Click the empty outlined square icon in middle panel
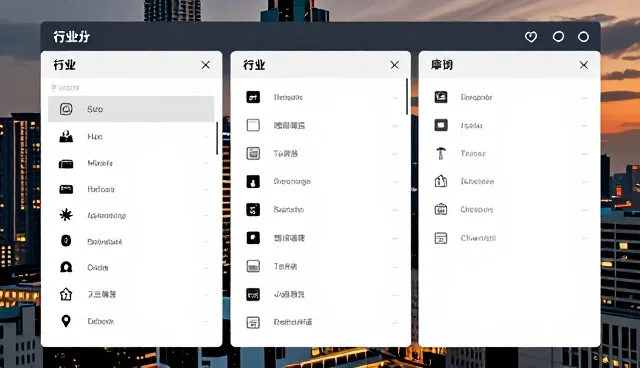This screenshot has width=640, height=368. 253,125
